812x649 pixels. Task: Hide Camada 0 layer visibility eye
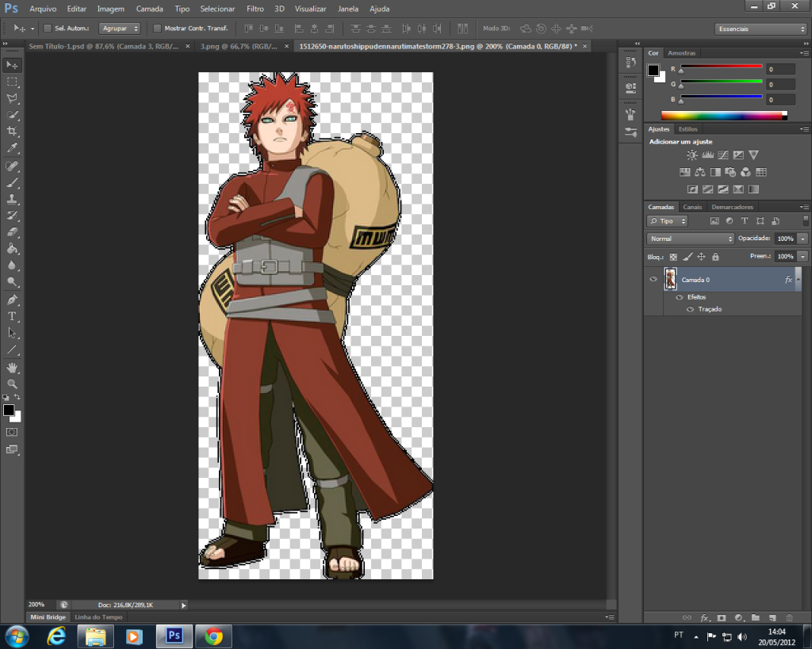coord(653,280)
